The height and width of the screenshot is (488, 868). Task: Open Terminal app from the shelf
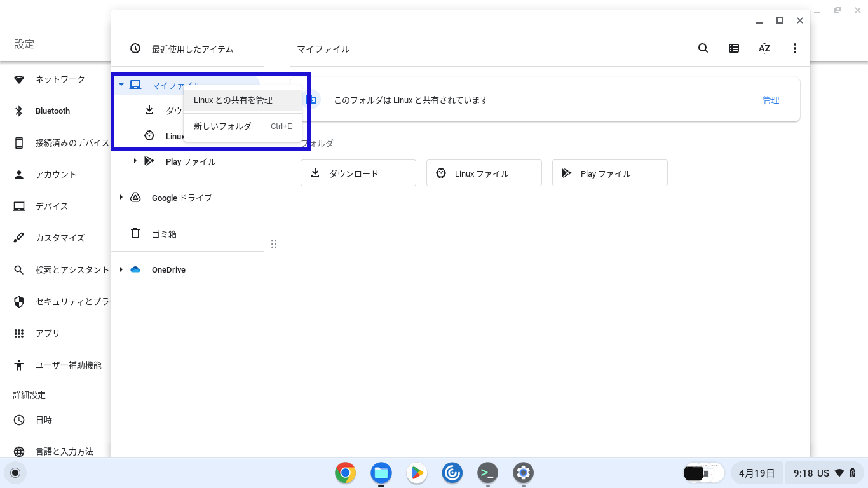[x=487, y=473]
